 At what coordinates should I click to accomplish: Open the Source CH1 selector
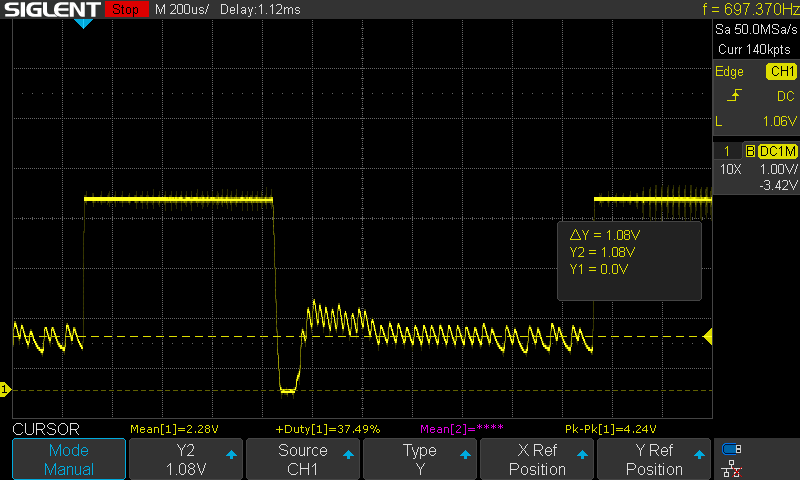(x=302, y=460)
